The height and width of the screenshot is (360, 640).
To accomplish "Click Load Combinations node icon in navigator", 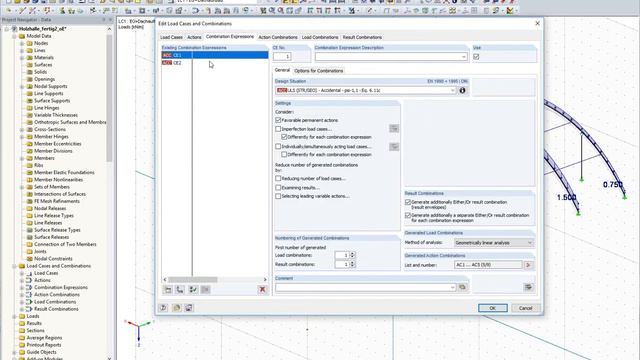I will pos(29,302).
